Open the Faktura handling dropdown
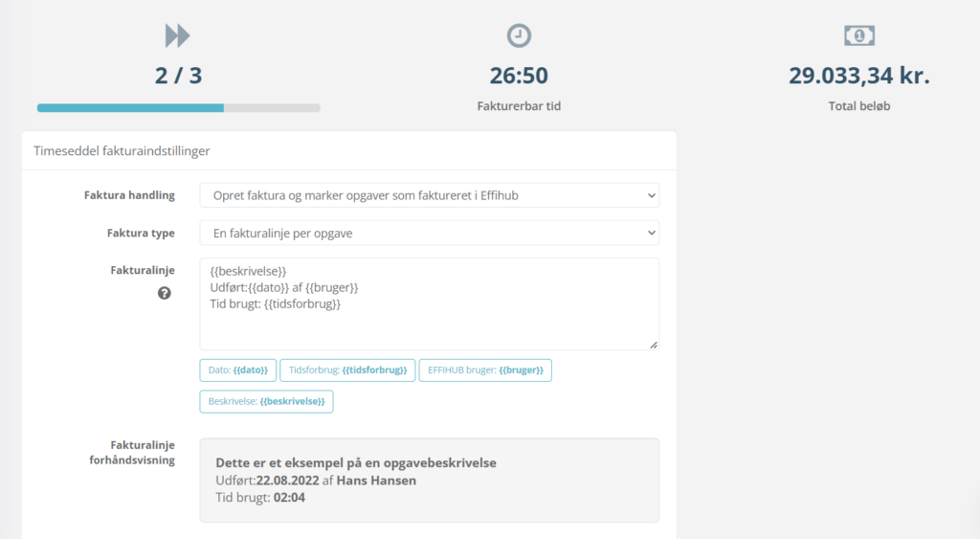This screenshot has height=539, width=980. click(430, 195)
